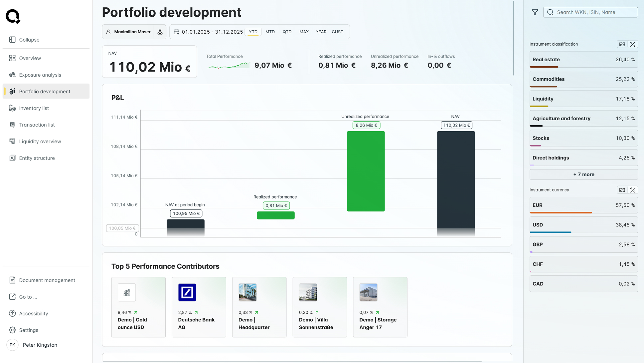The width and height of the screenshot is (644, 363).
Task: Toggle Instrument currency to percent display
Action: (x=633, y=190)
